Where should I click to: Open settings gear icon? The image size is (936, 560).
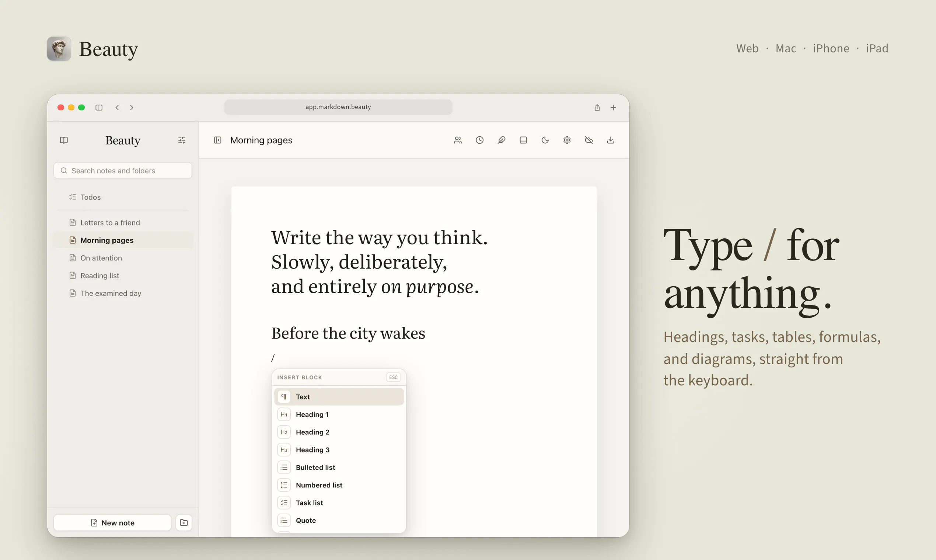tap(567, 140)
